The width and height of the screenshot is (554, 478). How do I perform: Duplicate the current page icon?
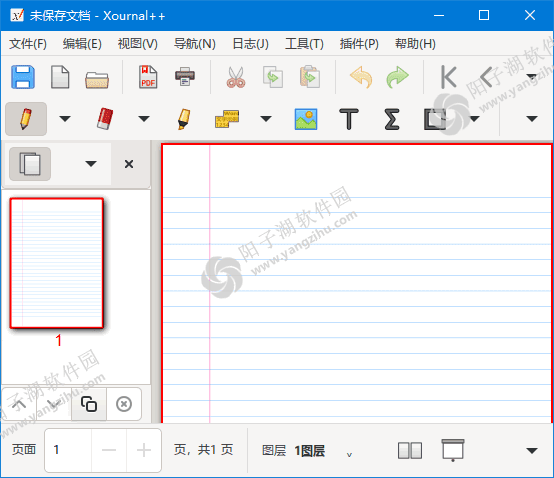[89, 404]
